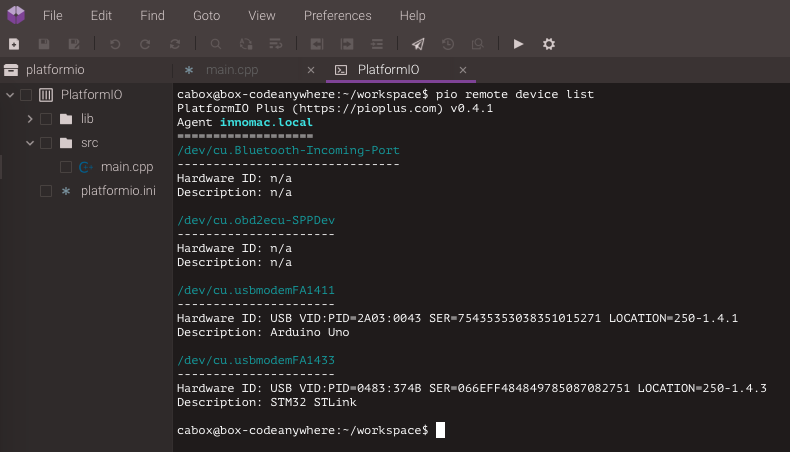
Task: Select the platformio connection header
Action: 55,70
